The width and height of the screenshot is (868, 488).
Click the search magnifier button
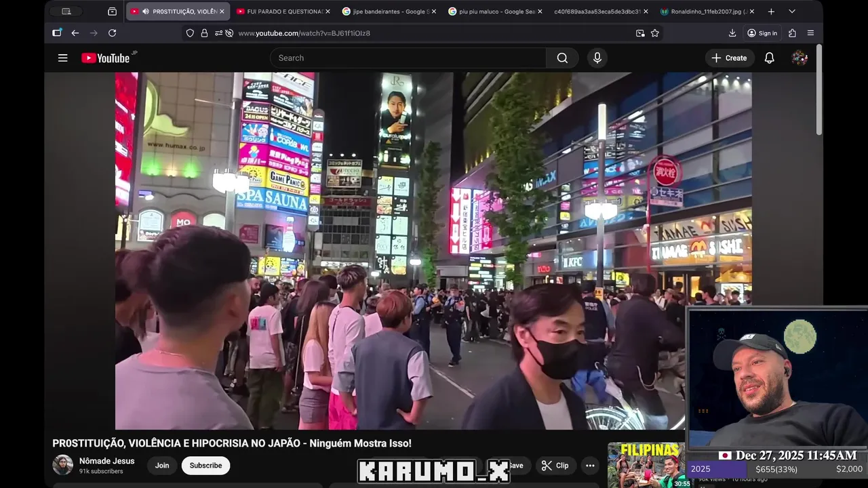click(562, 58)
